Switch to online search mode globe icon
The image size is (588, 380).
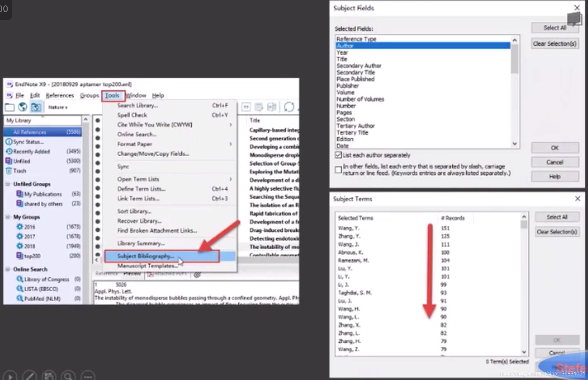22,107
